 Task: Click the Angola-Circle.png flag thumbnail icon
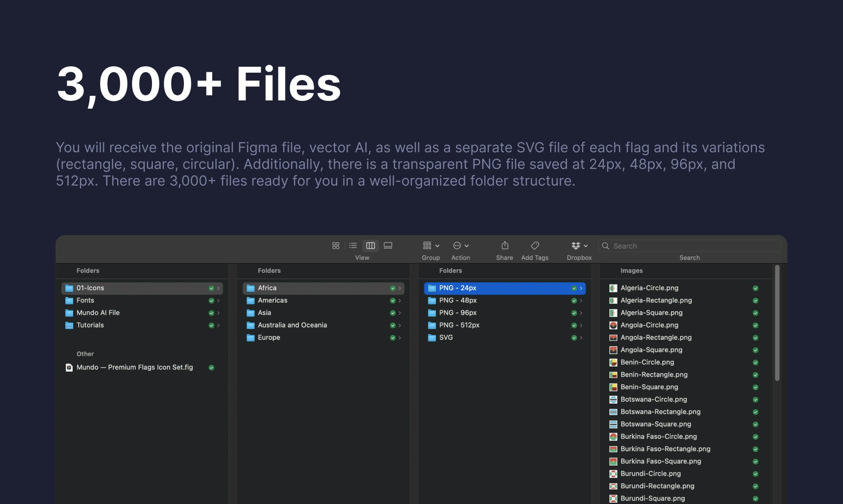(613, 325)
